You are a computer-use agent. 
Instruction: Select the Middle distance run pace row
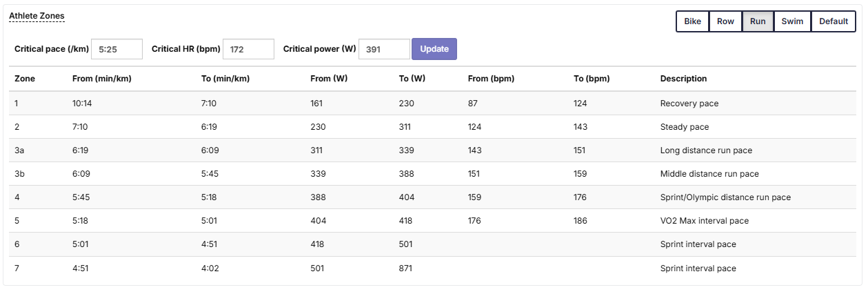pos(434,174)
